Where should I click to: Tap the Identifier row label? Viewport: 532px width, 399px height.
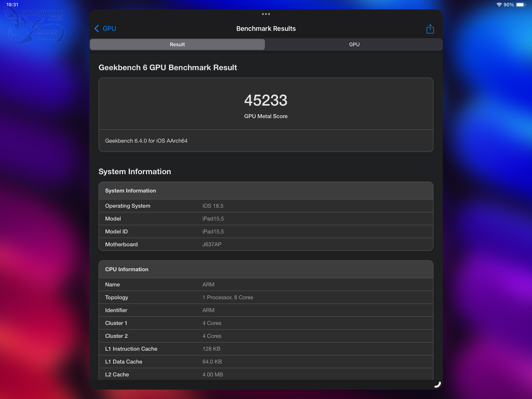116,310
